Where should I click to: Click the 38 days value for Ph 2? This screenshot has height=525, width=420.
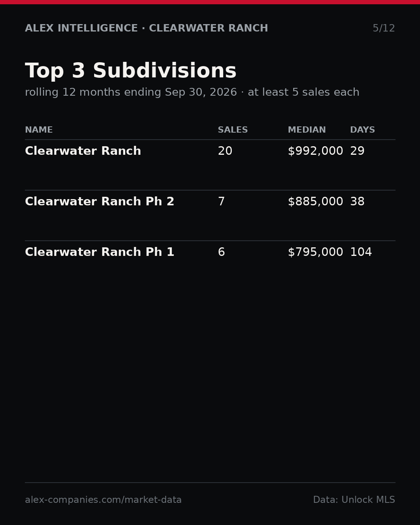click(357, 202)
